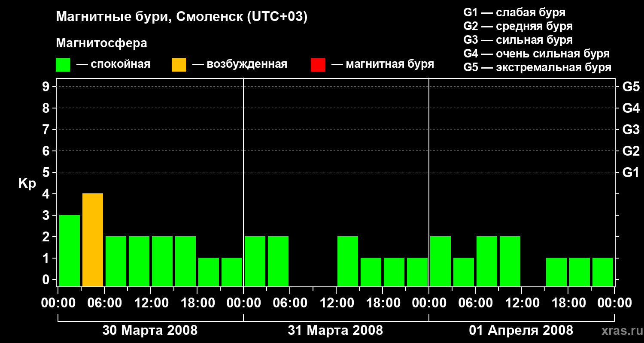The width and height of the screenshot is (644, 343).
Task: Click the '18:00' time label under 31 Марта
Action: tap(383, 303)
